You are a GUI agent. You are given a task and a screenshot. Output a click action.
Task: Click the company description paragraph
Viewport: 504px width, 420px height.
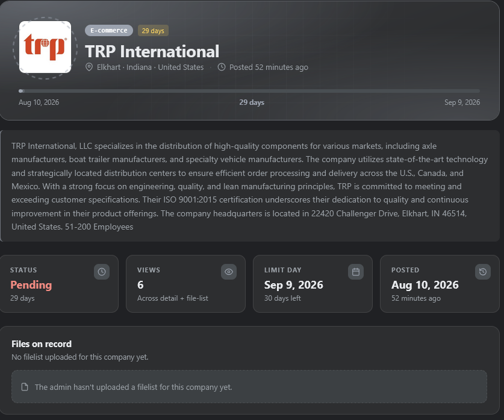pyautogui.click(x=249, y=186)
